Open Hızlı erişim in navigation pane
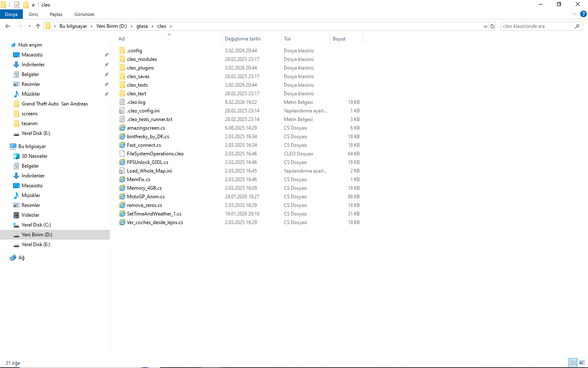Screen dimensions: 588x368 30,45
